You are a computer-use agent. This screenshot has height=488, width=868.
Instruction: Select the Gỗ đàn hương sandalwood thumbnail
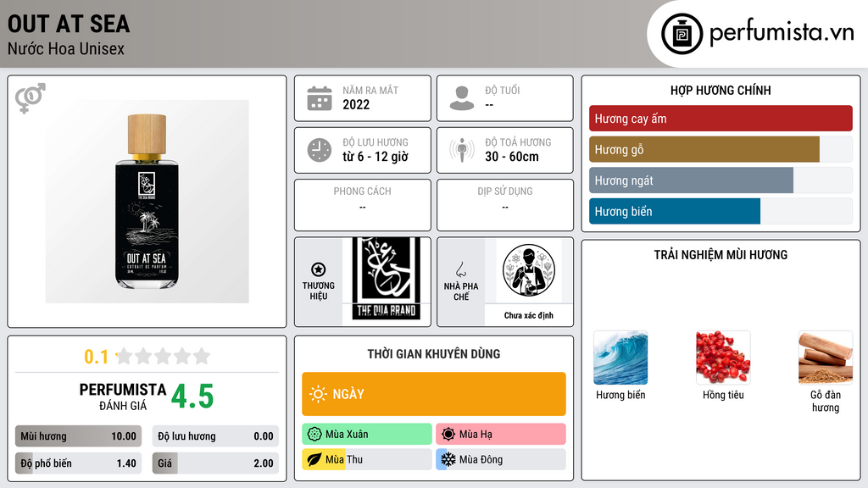tap(826, 358)
